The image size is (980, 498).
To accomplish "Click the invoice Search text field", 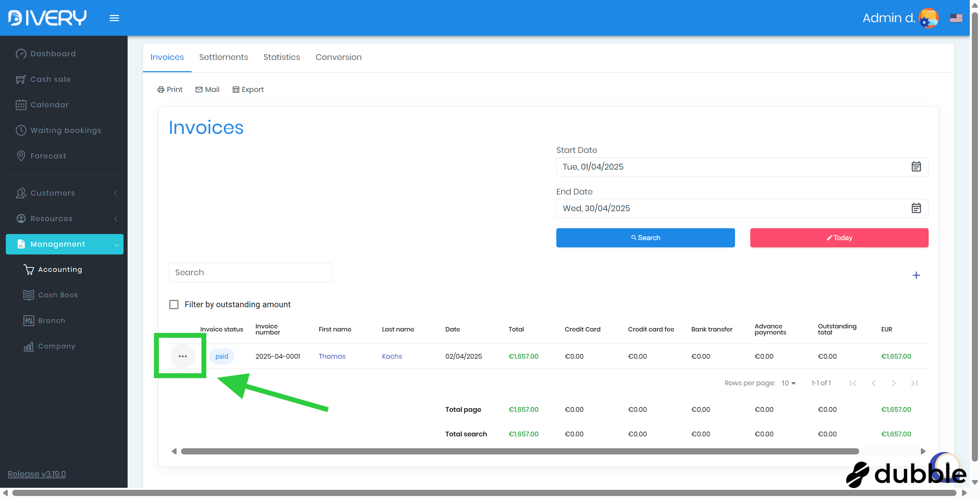I will click(250, 272).
